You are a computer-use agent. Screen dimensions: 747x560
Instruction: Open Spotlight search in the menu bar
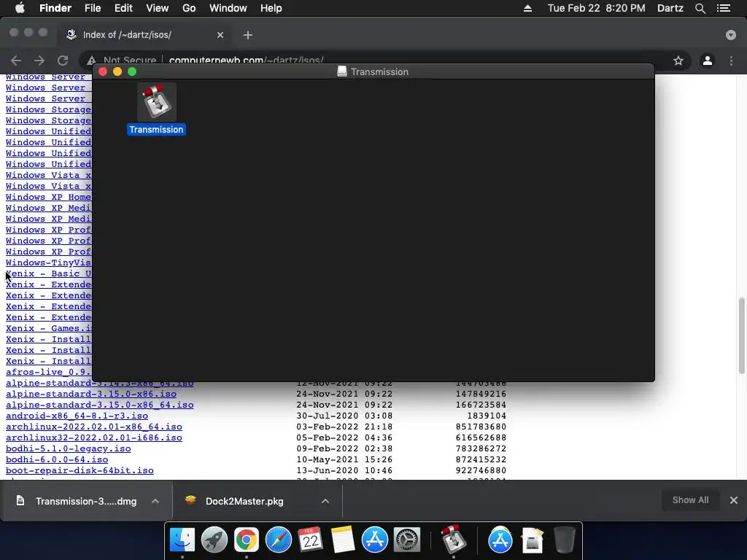click(x=700, y=8)
